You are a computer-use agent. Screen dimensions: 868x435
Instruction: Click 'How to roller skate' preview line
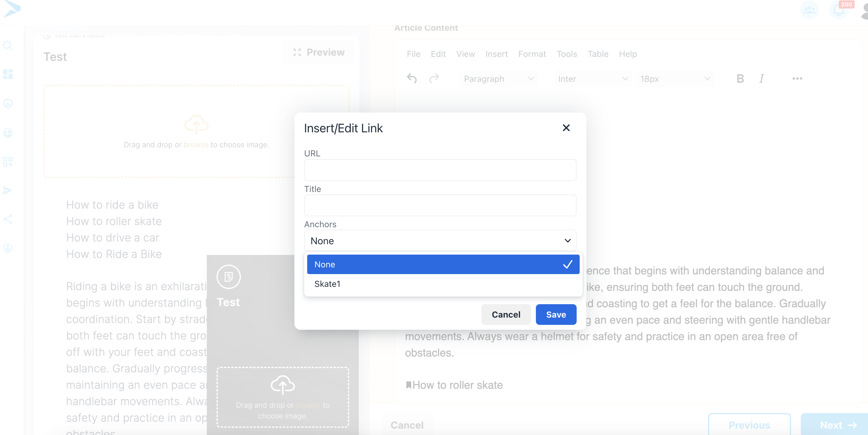coord(114,221)
